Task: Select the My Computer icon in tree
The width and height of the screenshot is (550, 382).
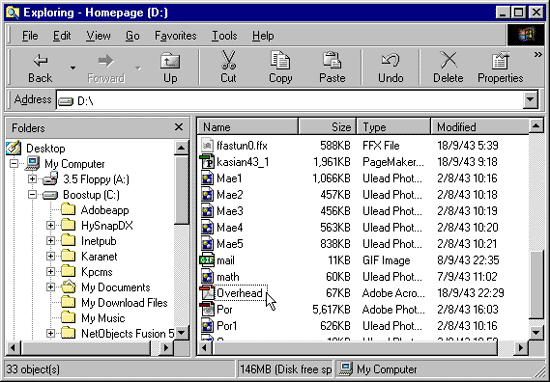Action: click(x=32, y=163)
